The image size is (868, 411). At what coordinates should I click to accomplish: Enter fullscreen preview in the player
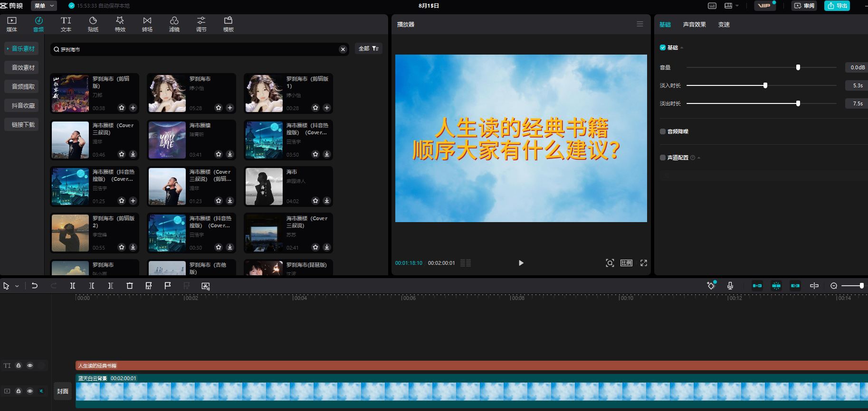(644, 263)
